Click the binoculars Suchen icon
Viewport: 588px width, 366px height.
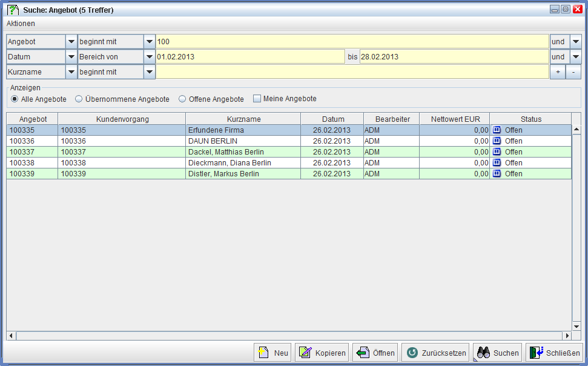[483, 353]
